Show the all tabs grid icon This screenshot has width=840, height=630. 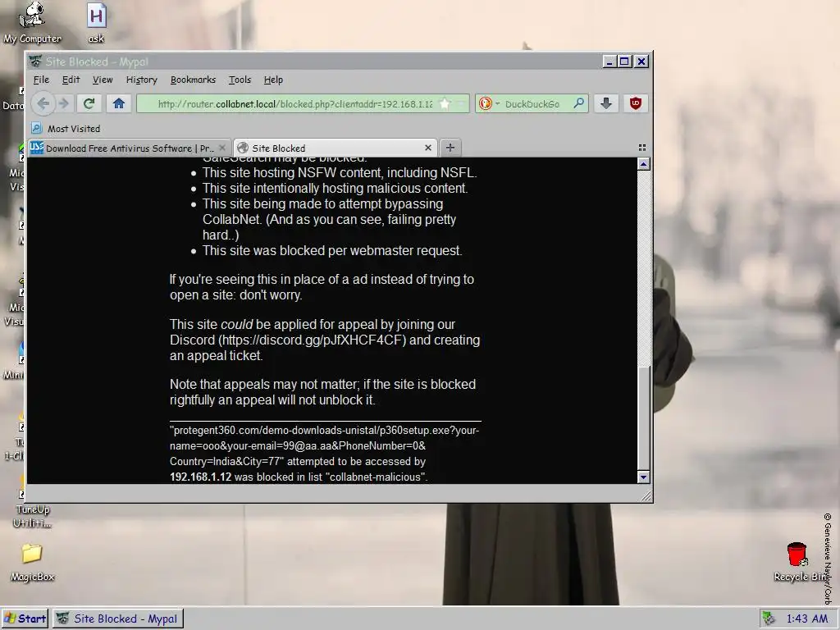point(642,148)
